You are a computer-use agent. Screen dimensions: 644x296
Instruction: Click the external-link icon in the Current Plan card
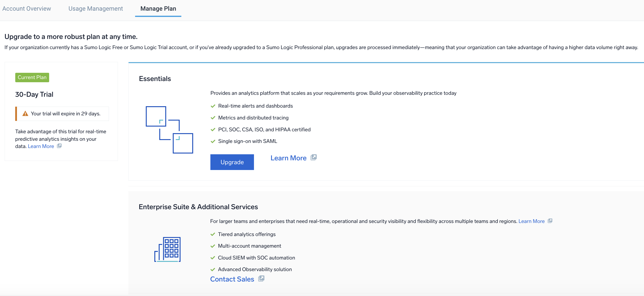pyautogui.click(x=59, y=146)
